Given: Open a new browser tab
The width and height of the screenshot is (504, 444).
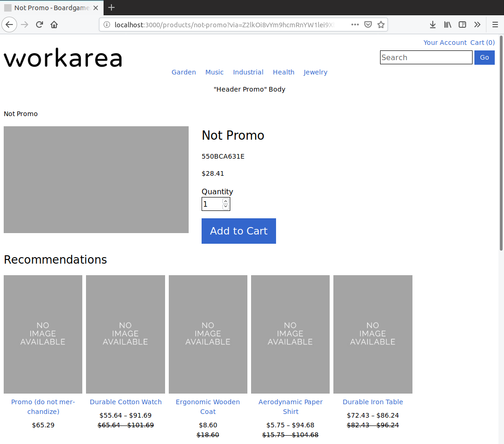Looking at the screenshot, I should click(x=111, y=7).
